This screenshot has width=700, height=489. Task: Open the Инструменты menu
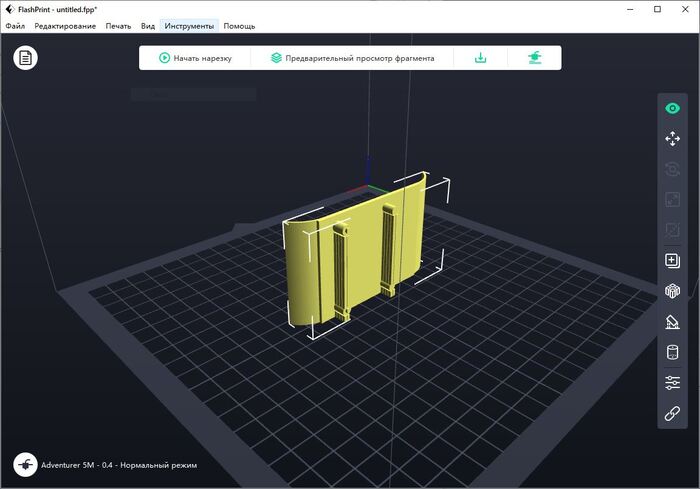189,25
